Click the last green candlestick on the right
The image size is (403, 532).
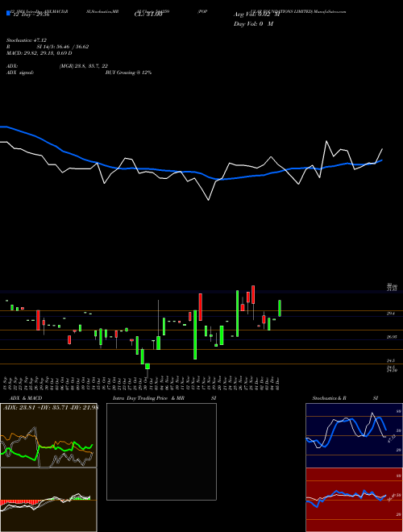point(280,308)
